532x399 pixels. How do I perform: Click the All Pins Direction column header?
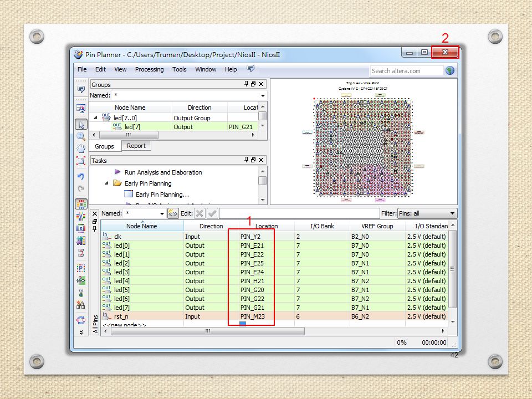(211, 226)
